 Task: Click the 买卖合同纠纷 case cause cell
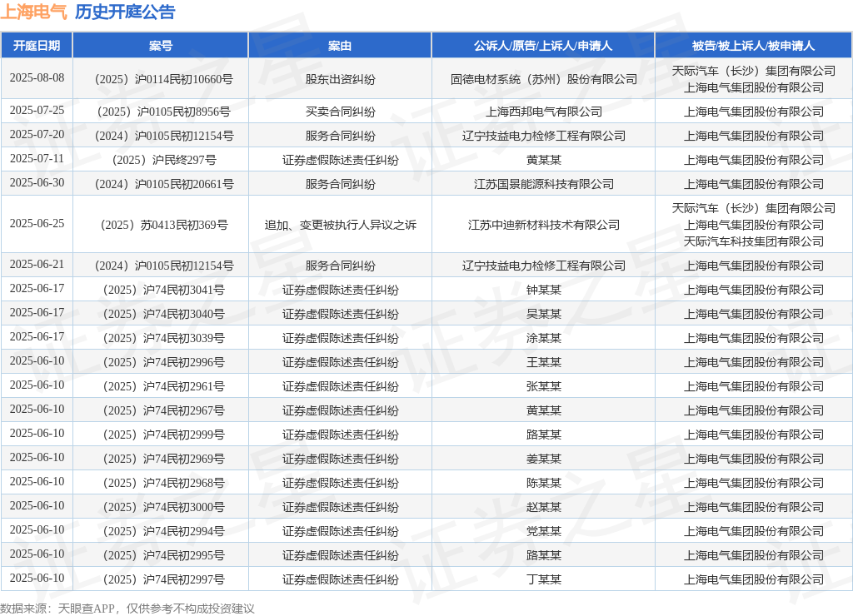tap(340, 112)
